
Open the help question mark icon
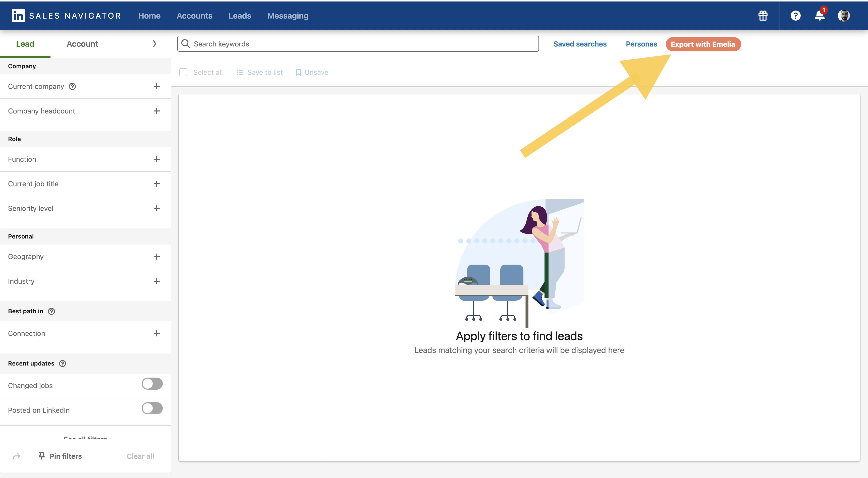[x=795, y=16]
